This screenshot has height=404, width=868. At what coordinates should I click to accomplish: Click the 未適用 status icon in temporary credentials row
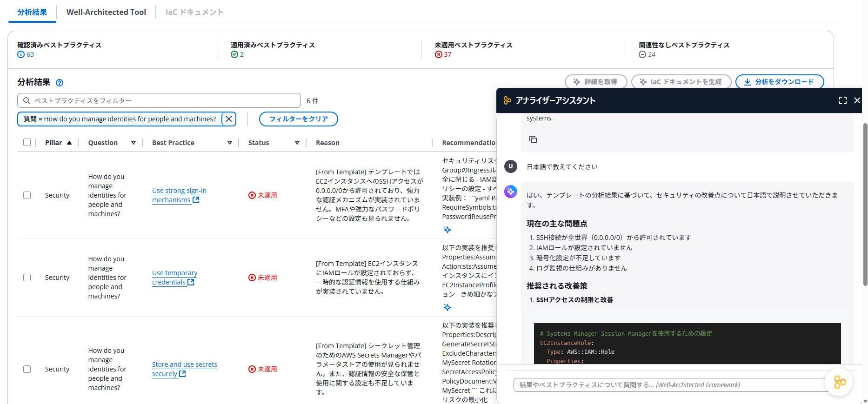tap(252, 278)
